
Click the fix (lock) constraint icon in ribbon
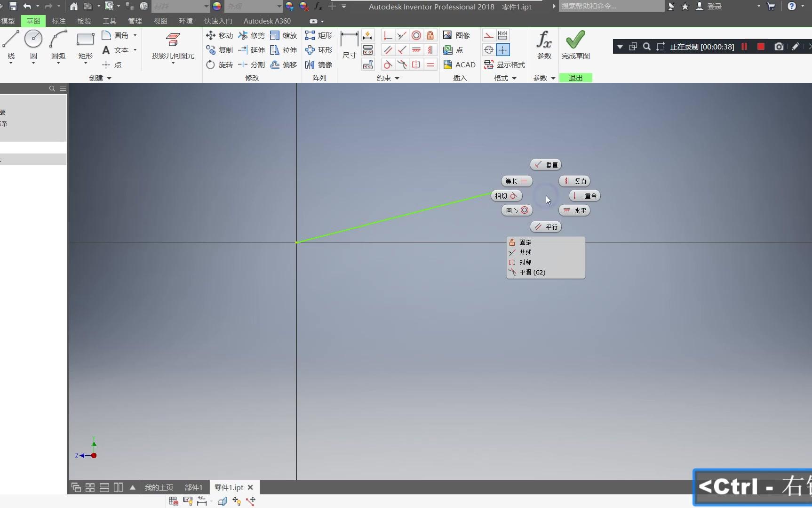click(x=430, y=35)
